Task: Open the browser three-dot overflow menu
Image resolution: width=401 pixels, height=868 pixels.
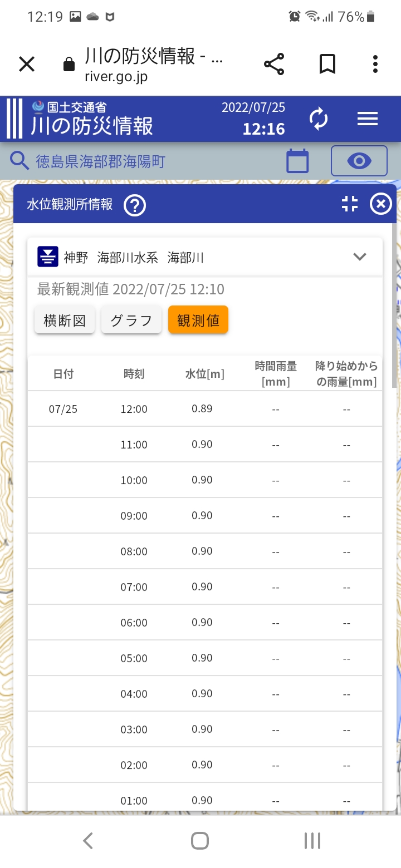Action: (375, 64)
